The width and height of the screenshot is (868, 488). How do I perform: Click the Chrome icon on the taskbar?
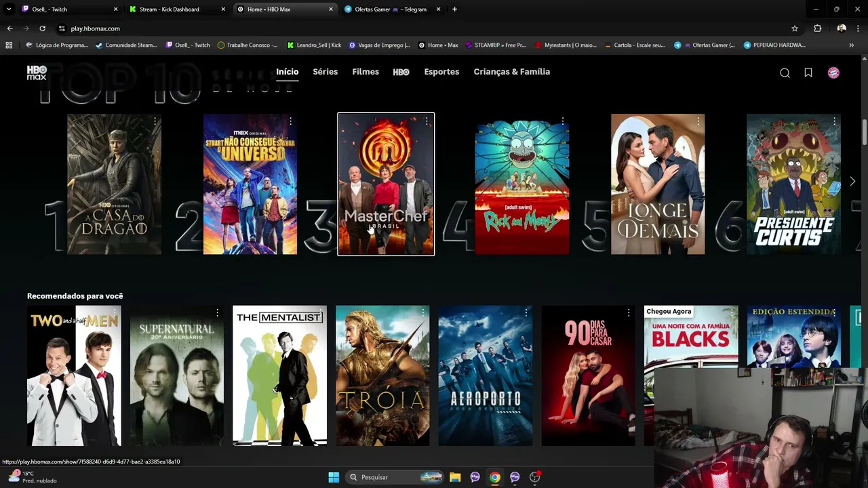[x=495, y=477]
